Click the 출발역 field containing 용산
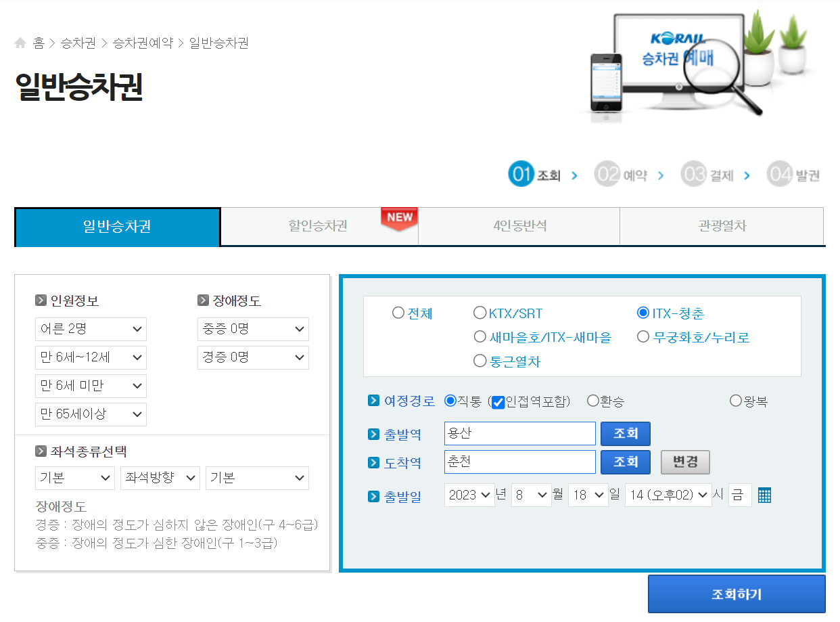 (519, 434)
